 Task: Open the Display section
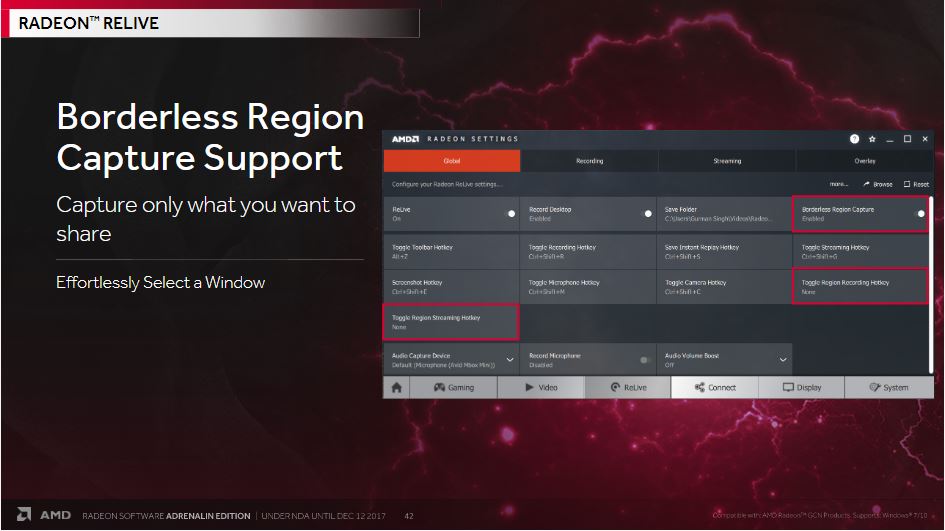coord(802,388)
